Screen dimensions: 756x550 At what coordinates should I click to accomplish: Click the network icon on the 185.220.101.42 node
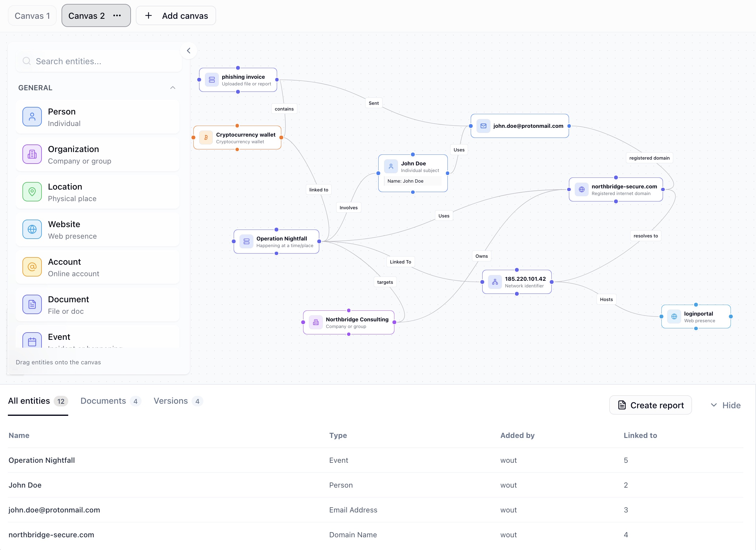point(495,282)
